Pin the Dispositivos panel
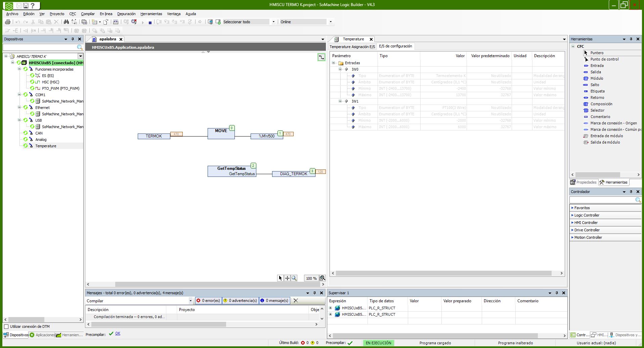This screenshot has width=644, height=348. [x=73, y=39]
